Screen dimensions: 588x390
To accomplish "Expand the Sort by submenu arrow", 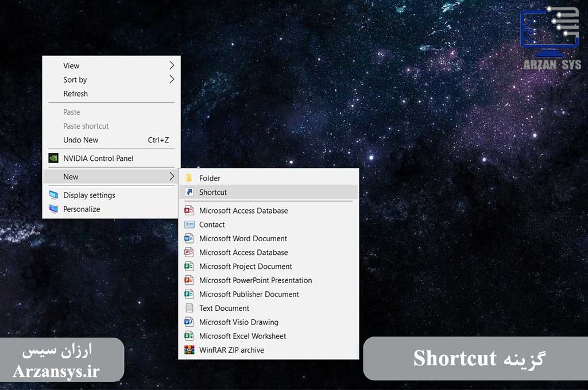I will [172, 79].
